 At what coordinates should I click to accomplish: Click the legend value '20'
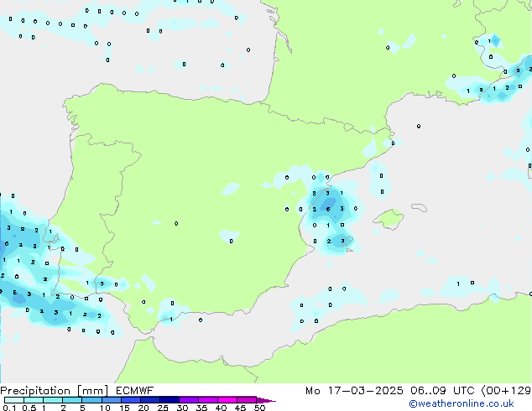click(x=143, y=408)
